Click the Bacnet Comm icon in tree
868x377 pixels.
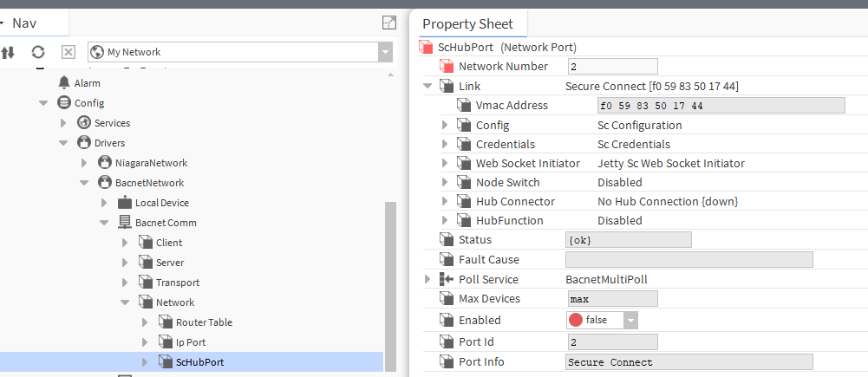click(x=125, y=223)
